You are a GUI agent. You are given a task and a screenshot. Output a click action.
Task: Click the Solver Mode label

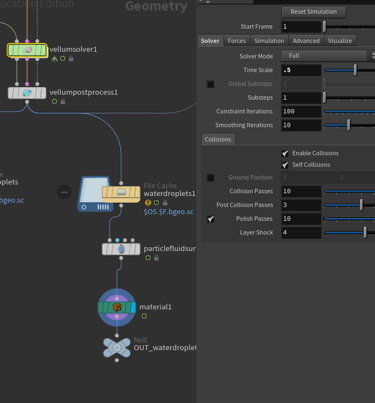click(x=256, y=56)
